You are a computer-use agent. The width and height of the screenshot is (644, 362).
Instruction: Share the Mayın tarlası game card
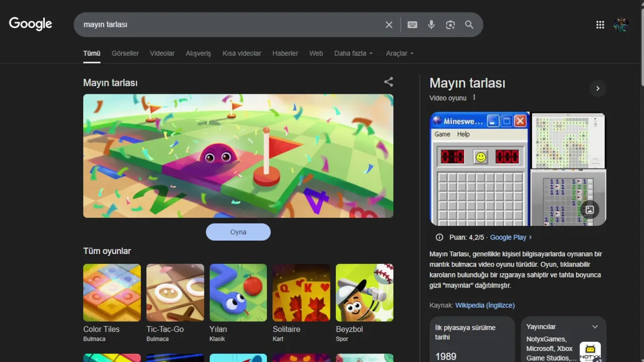[x=388, y=82]
